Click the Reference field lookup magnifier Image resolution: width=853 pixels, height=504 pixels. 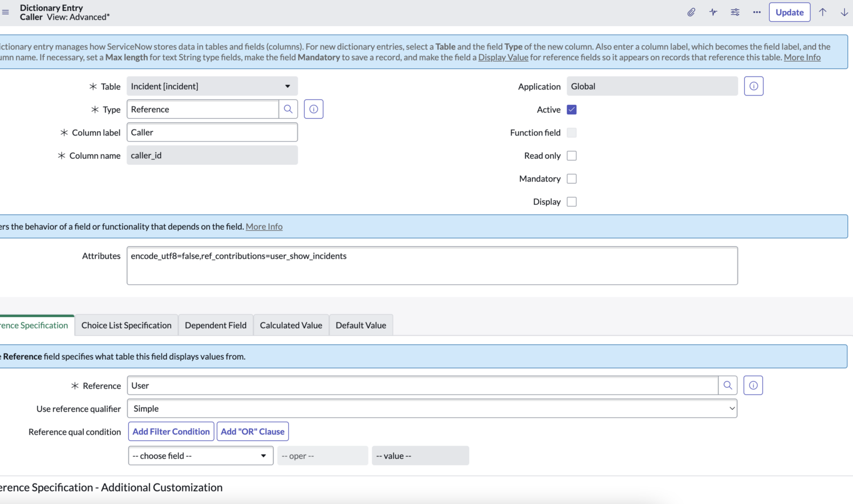click(x=727, y=385)
